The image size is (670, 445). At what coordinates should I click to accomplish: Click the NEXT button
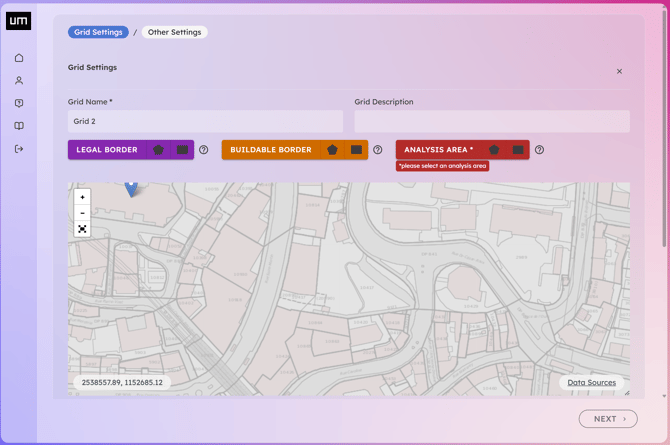click(607, 419)
